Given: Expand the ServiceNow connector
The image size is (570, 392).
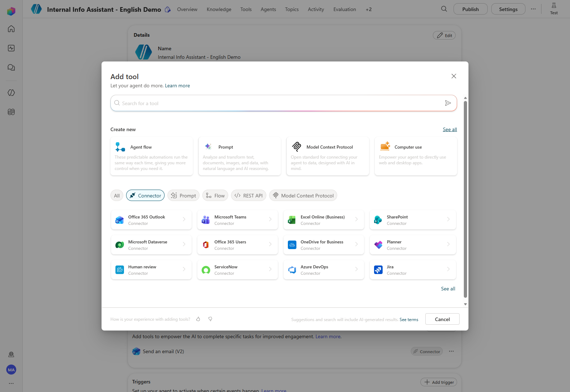Looking at the screenshot, I should tap(238, 270).
